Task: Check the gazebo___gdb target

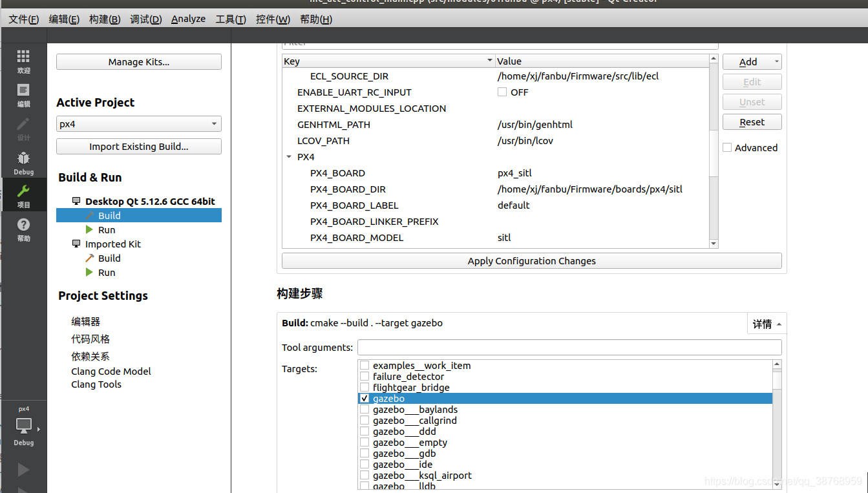Action: pos(365,453)
